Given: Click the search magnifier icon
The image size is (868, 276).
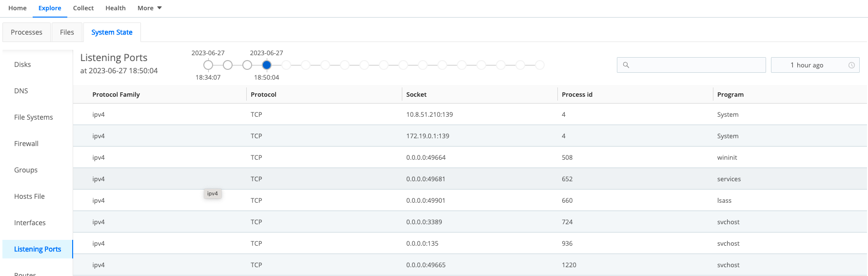Looking at the screenshot, I should (626, 65).
